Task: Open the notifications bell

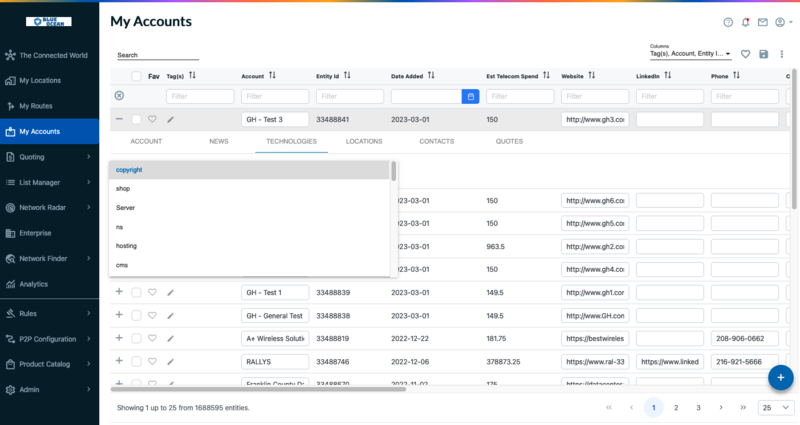Action: (x=745, y=22)
